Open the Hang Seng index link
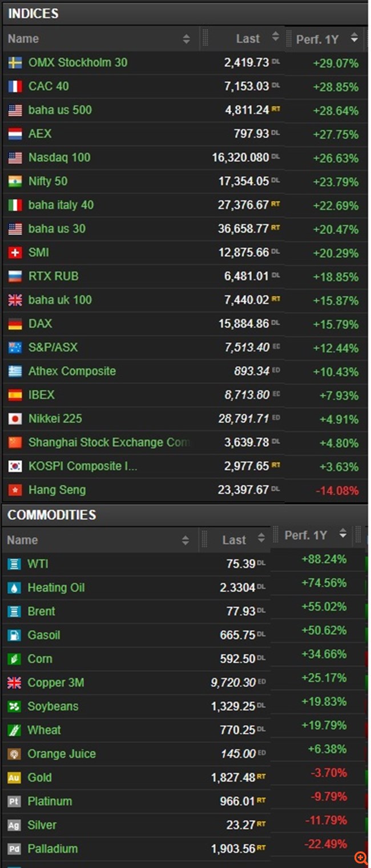 pos(57,490)
